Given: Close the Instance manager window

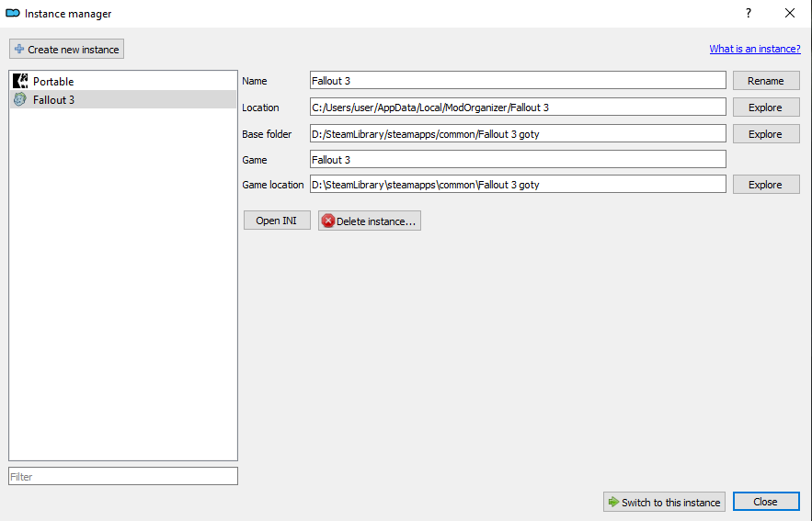Looking at the screenshot, I should [790, 13].
